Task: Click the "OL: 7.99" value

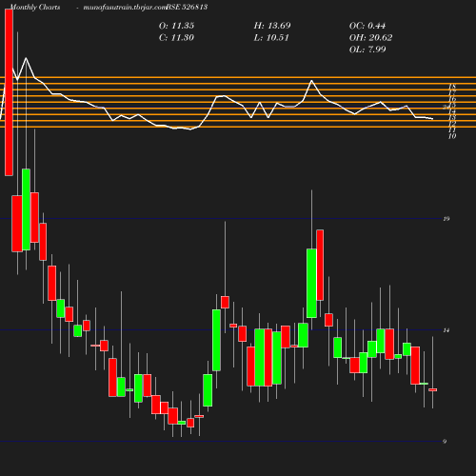Action: [x=367, y=50]
